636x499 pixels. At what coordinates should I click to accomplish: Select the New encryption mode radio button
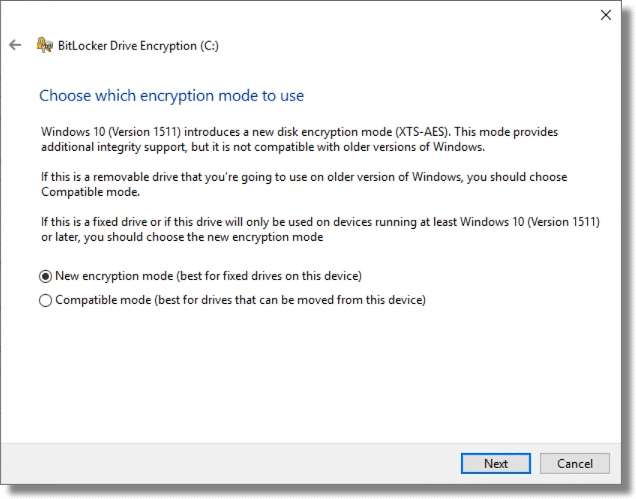(45, 276)
